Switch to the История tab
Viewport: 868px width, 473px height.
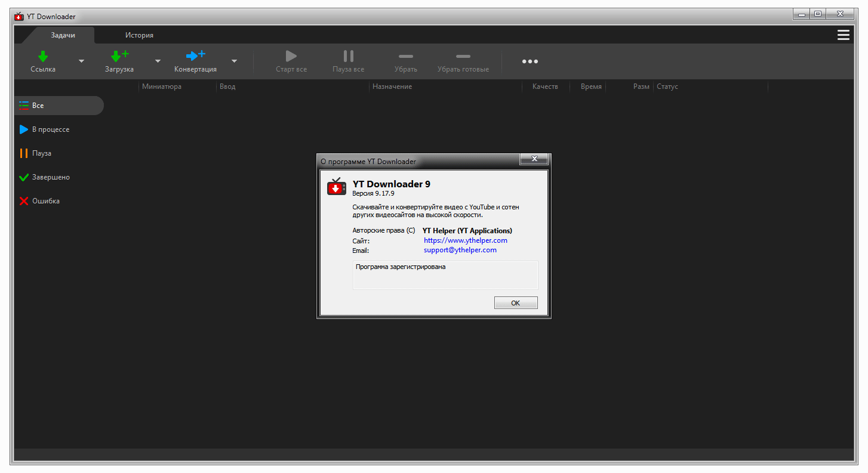(x=139, y=35)
